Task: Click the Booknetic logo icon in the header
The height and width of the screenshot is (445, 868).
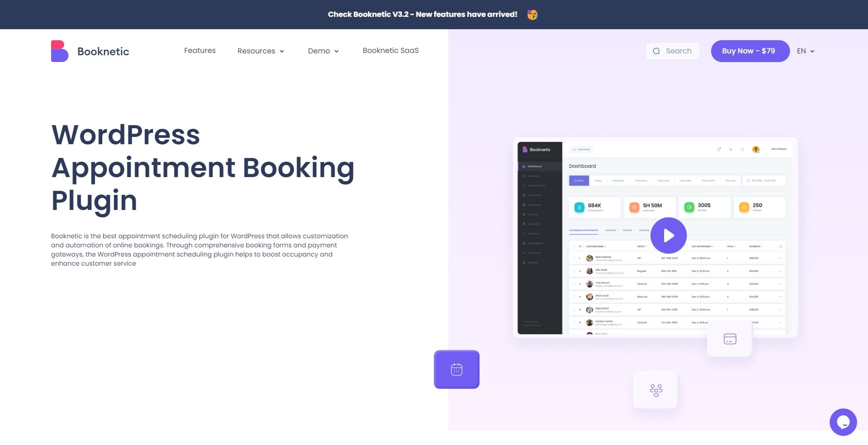Action: (x=60, y=51)
